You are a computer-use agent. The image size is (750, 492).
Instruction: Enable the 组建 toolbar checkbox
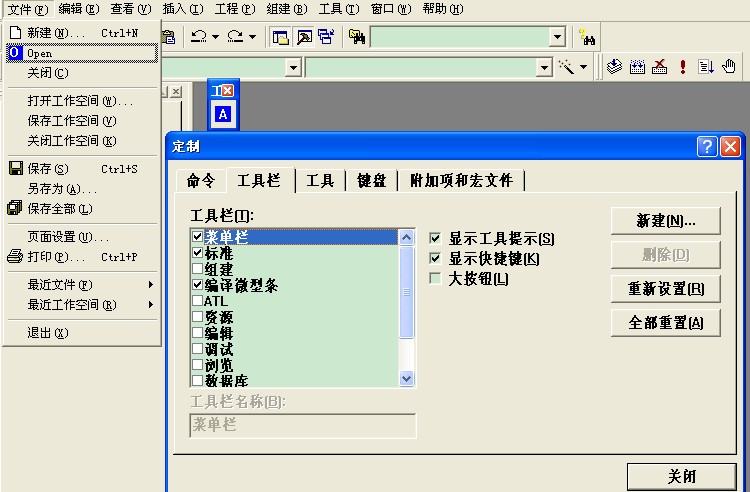click(197, 268)
